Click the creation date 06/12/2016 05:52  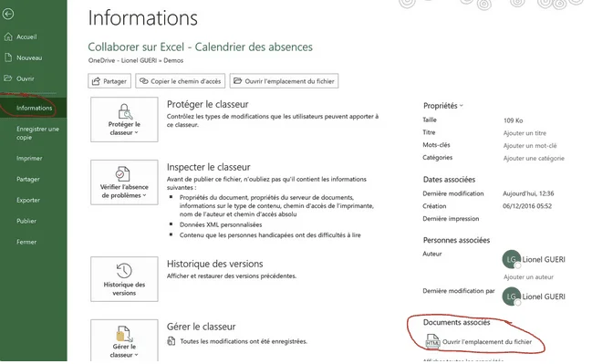tap(527, 206)
